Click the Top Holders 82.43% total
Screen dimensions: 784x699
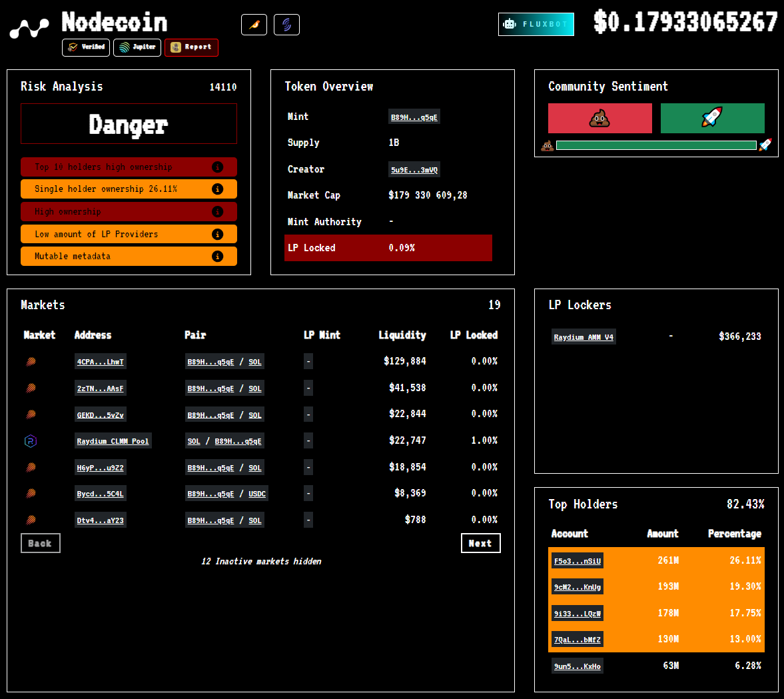[x=745, y=504]
